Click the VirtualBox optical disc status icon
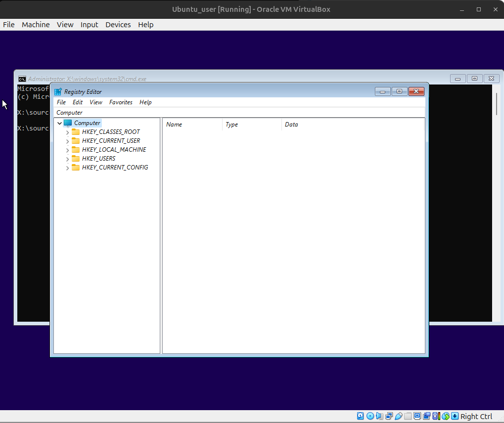504x423 pixels. pyautogui.click(x=370, y=416)
